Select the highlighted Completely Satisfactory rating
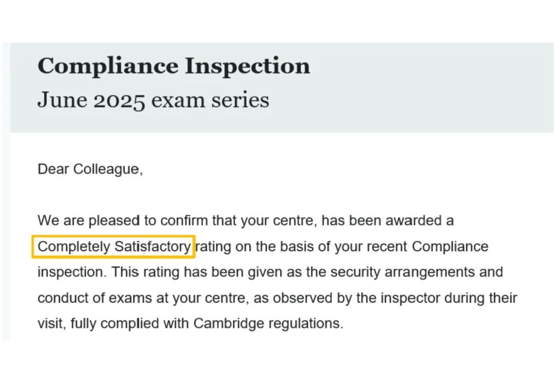 tap(113, 247)
